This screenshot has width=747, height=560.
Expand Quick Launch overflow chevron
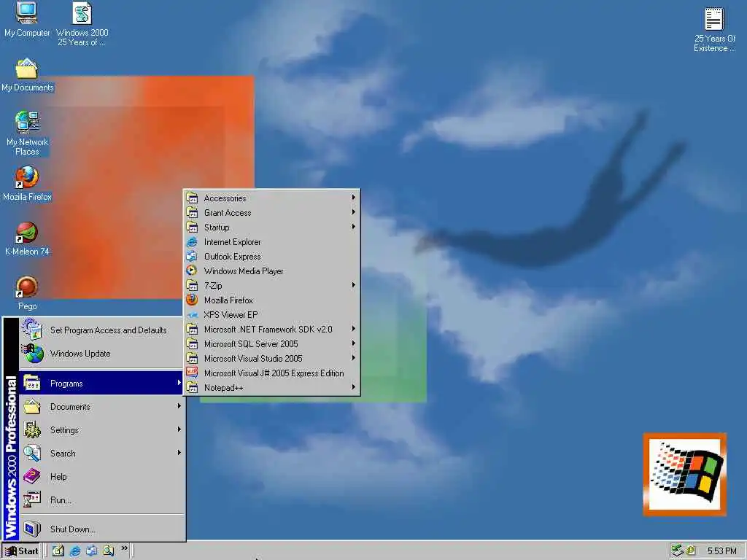pyautogui.click(x=124, y=548)
